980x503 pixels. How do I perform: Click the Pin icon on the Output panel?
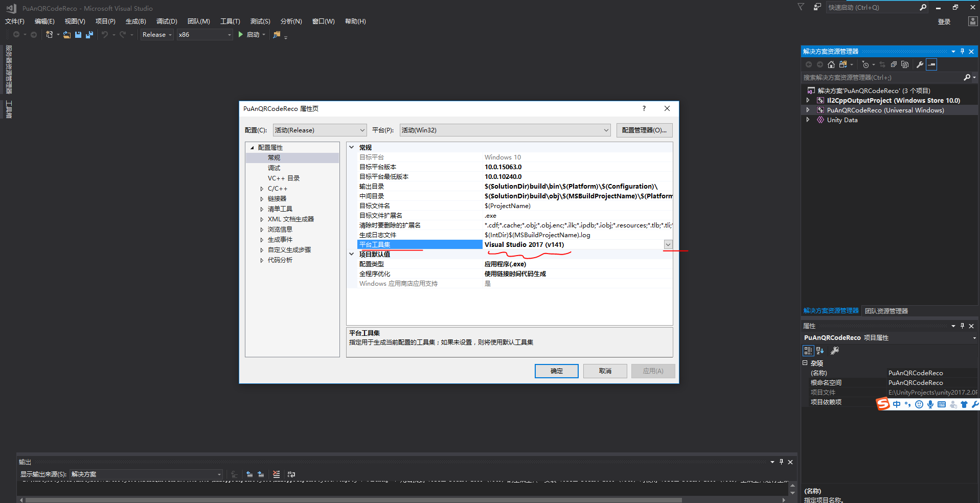point(781,462)
